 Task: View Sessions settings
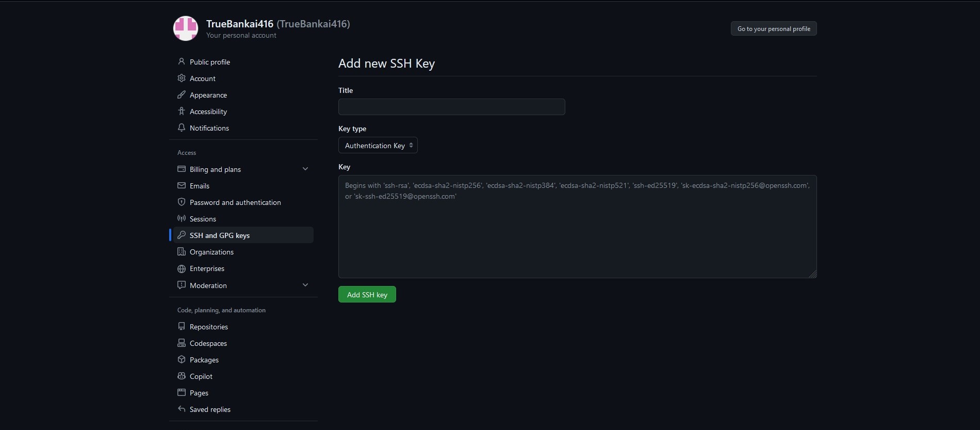tap(243, 218)
